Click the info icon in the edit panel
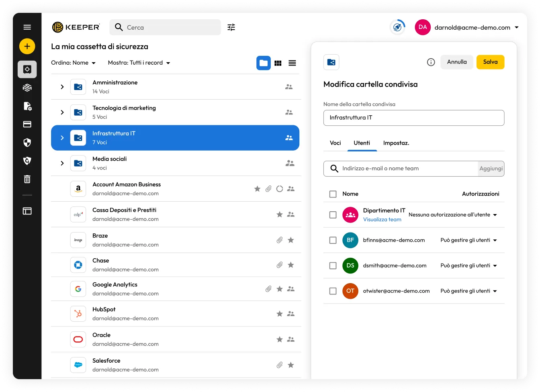 pyautogui.click(x=431, y=62)
